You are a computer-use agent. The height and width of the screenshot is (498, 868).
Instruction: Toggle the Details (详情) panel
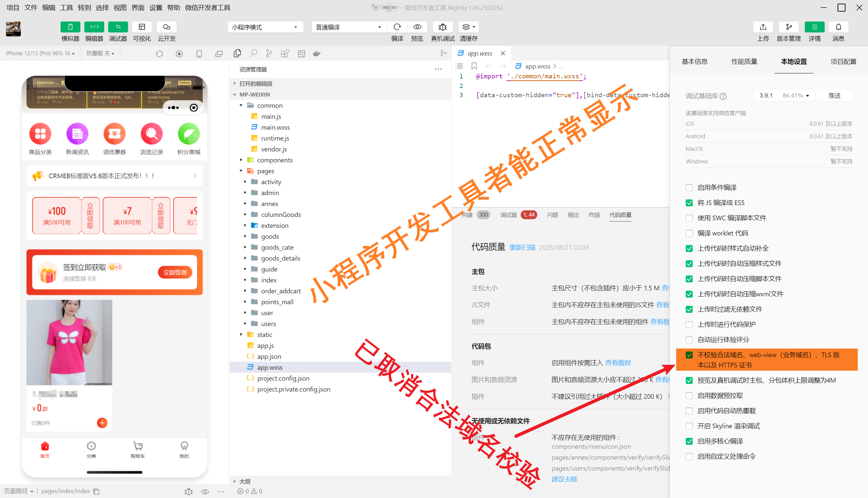click(814, 27)
